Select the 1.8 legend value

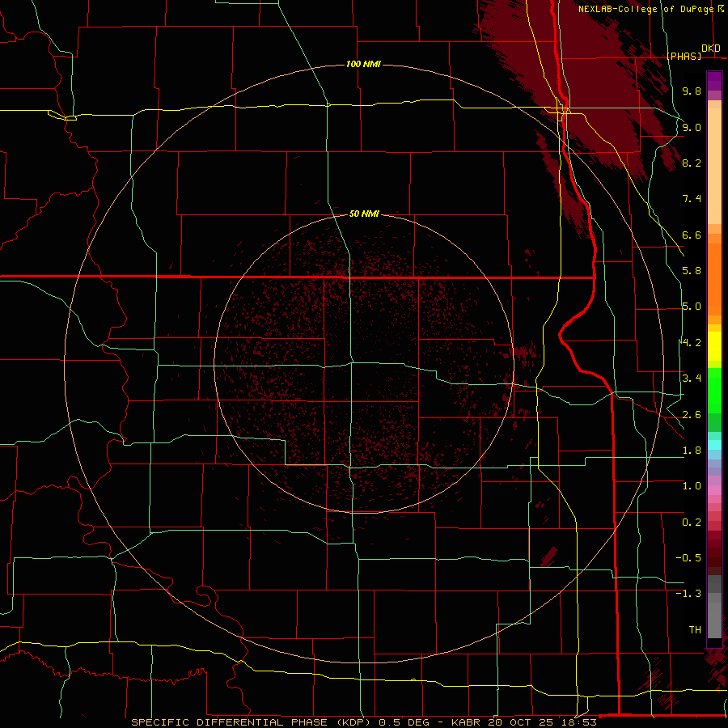692,451
